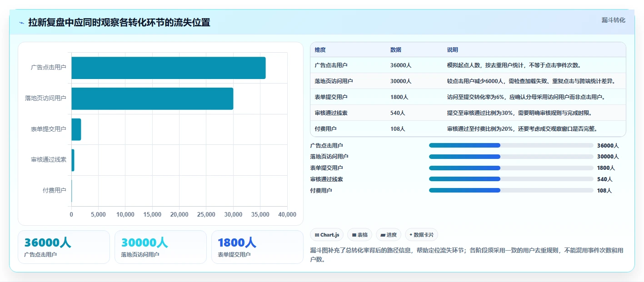Select the 数据卡片 chip
The width and height of the screenshot is (644, 282).
[x=421, y=235]
